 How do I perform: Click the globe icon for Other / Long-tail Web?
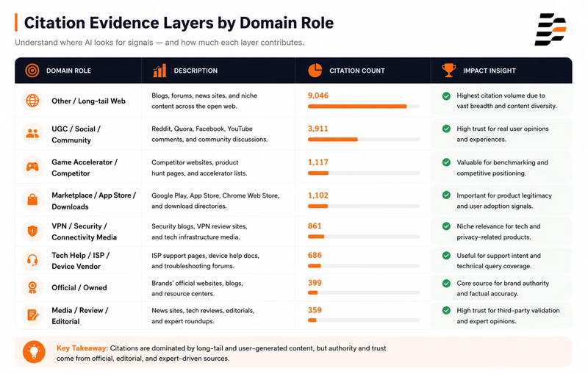(x=32, y=101)
